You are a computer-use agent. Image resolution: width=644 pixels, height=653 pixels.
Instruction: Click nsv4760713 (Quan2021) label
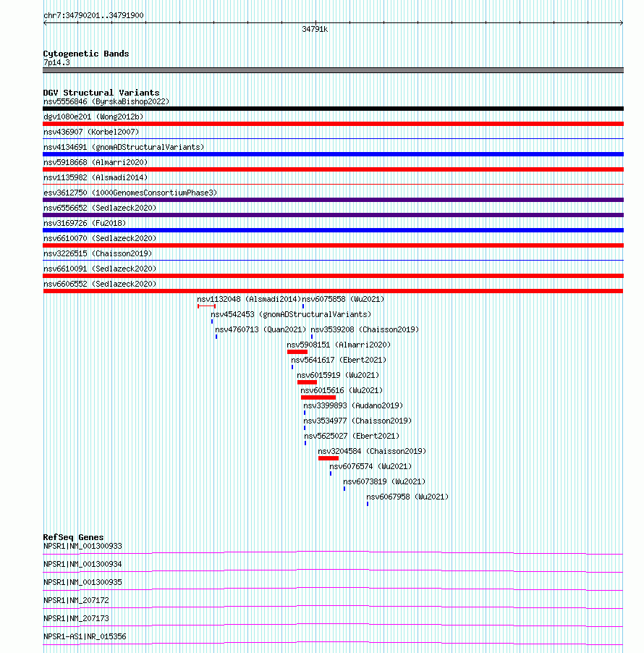pyautogui.click(x=260, y=330)
